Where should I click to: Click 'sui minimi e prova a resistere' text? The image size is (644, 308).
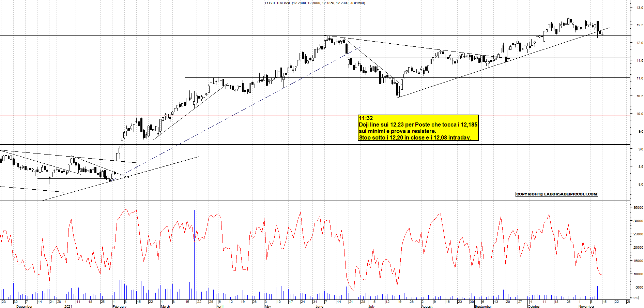tap(397, 131)
